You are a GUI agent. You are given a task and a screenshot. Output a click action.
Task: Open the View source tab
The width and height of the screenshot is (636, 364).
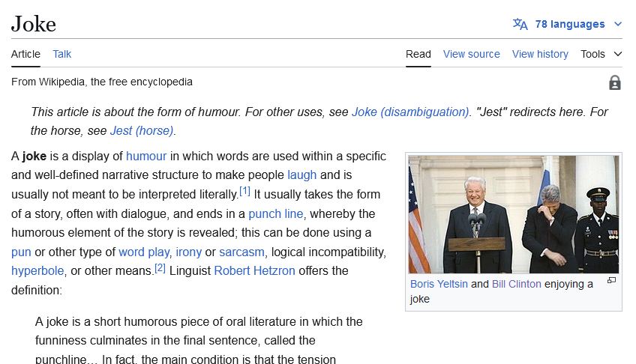(471, 54)
